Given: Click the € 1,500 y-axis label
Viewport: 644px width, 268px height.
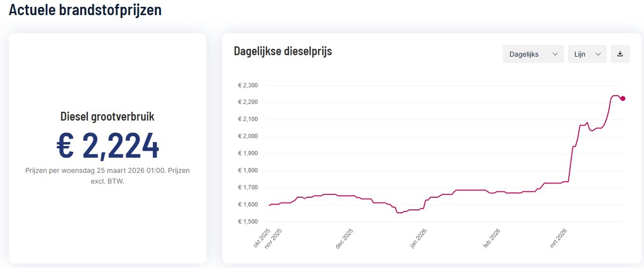Looking at the screenshot, I should 248,222.
